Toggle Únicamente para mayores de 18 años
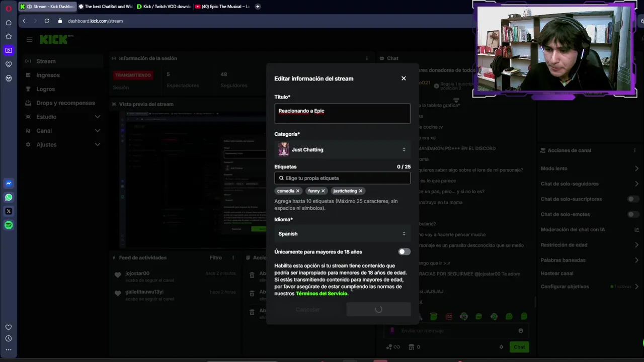 404,252
